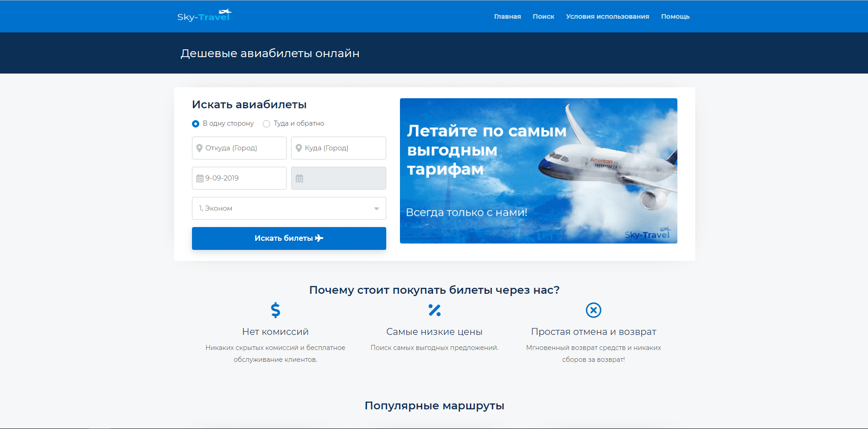Click the location pin icon in Откуда field

point(200,148)
